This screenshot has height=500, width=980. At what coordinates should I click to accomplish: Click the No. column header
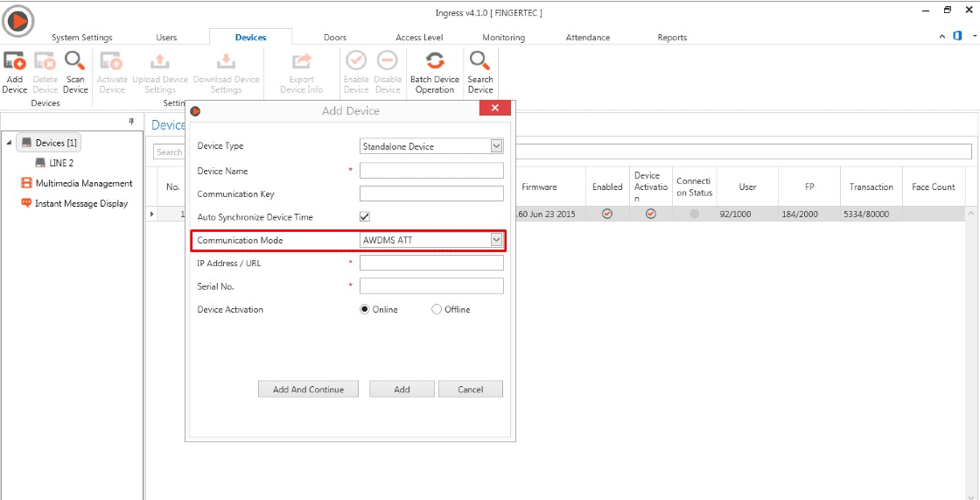[x=172, y=187]
